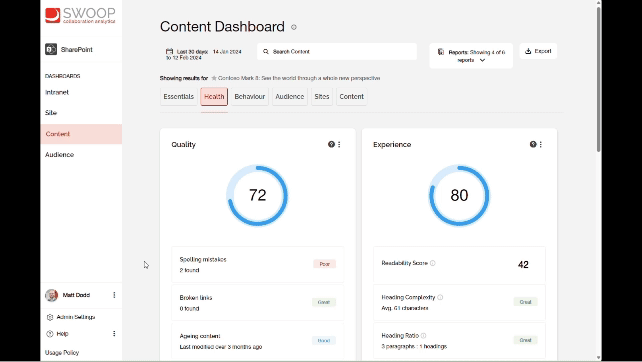Image resolution: width=642 pixels, height=362 pixels.
Task: Open the Quality card help icon
Action: [x=331, y=144]
